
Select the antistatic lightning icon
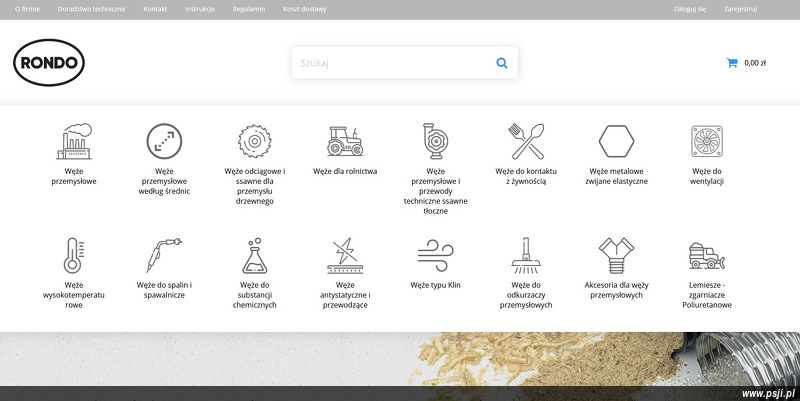[x=345, y=255]
